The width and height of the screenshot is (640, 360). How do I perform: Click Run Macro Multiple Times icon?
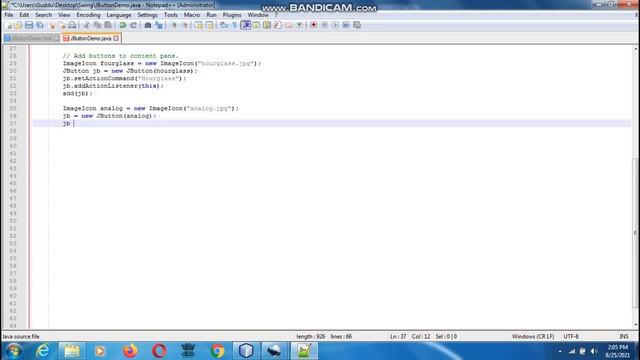click(x=346, y=25)
